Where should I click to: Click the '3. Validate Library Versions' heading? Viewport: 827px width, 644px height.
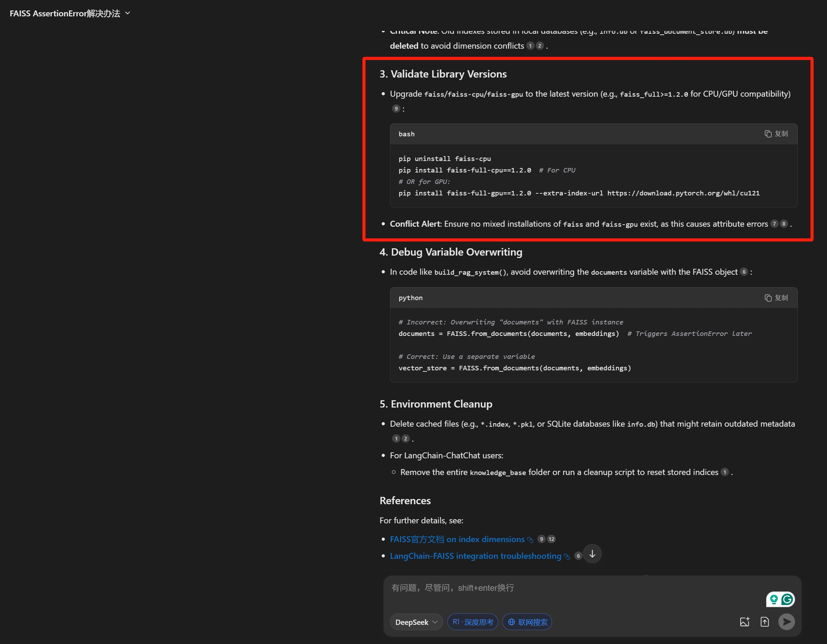443,74
